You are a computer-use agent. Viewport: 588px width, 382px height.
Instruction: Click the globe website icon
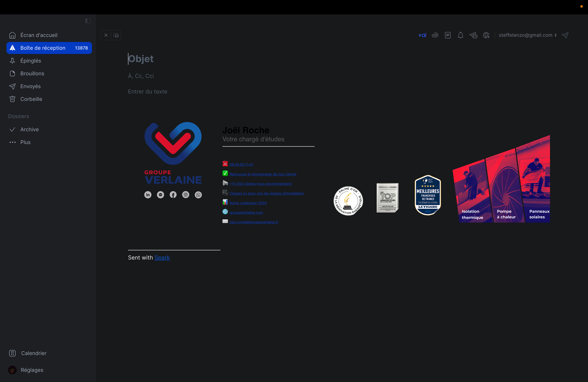click(x=225, y=212)
